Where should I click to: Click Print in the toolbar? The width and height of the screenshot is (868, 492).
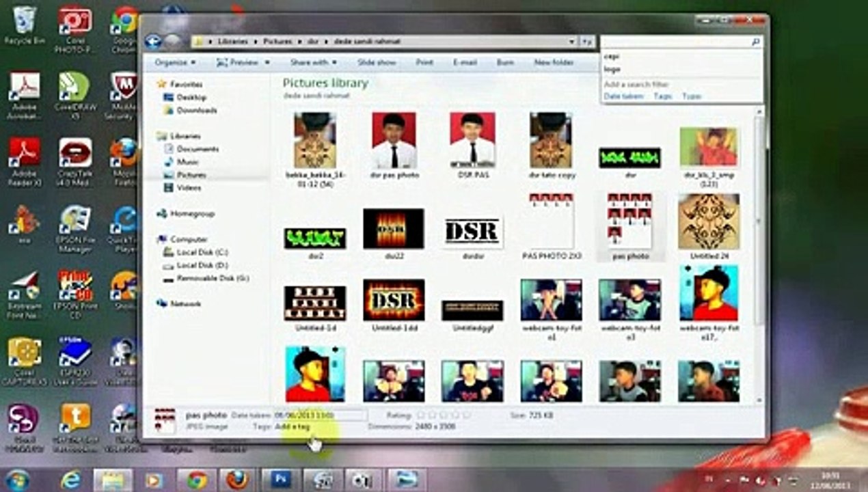pos(424,62)
